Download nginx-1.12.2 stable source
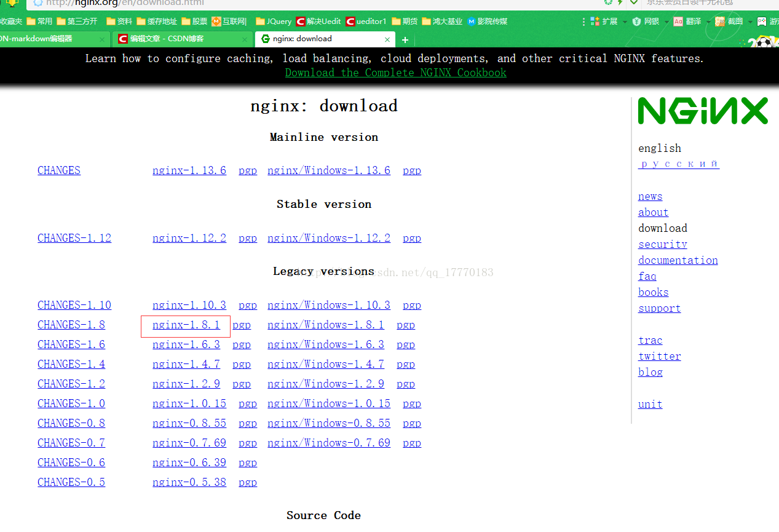This screenshot has width=779, height=532. 189,238
